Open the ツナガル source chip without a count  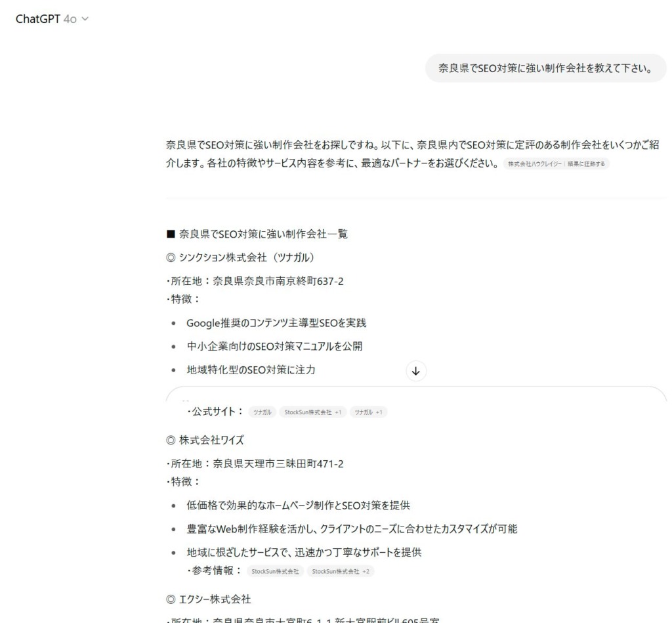point(262,412)
